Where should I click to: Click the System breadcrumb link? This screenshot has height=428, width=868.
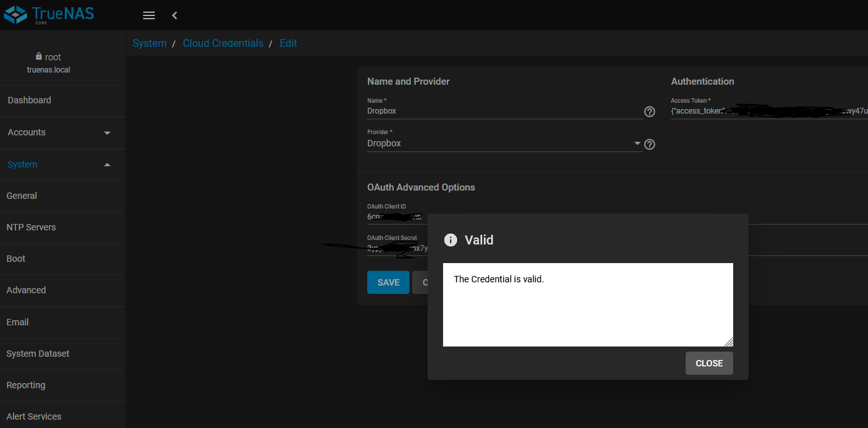tap(150, 44)
